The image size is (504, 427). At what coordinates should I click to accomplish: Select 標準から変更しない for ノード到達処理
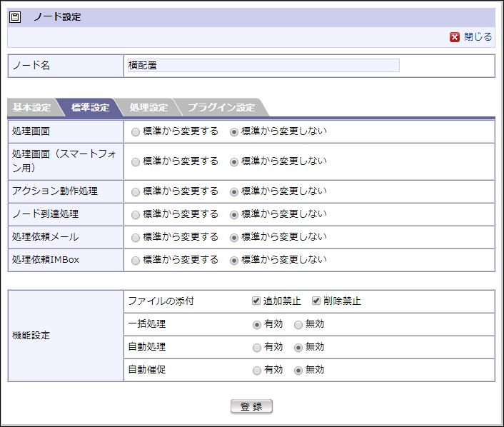(234, 214)
